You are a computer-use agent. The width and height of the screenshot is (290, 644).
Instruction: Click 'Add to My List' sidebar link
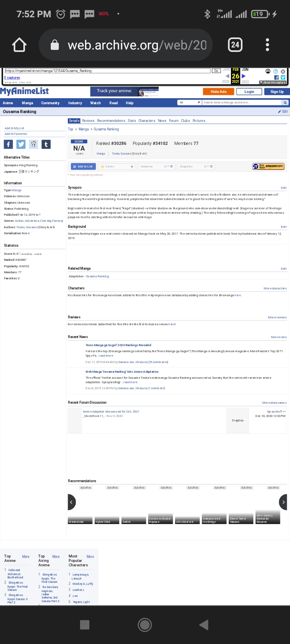tap(14, 128)
